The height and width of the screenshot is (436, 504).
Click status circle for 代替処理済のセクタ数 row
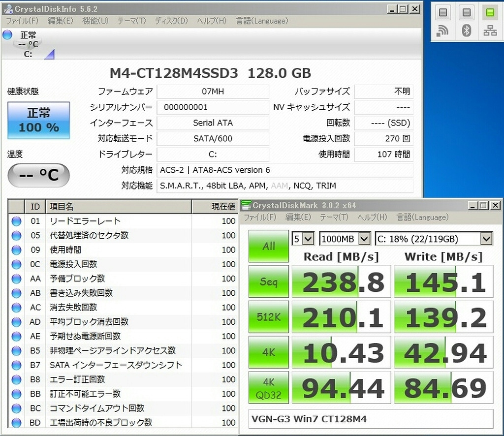[x=16, y=236]
